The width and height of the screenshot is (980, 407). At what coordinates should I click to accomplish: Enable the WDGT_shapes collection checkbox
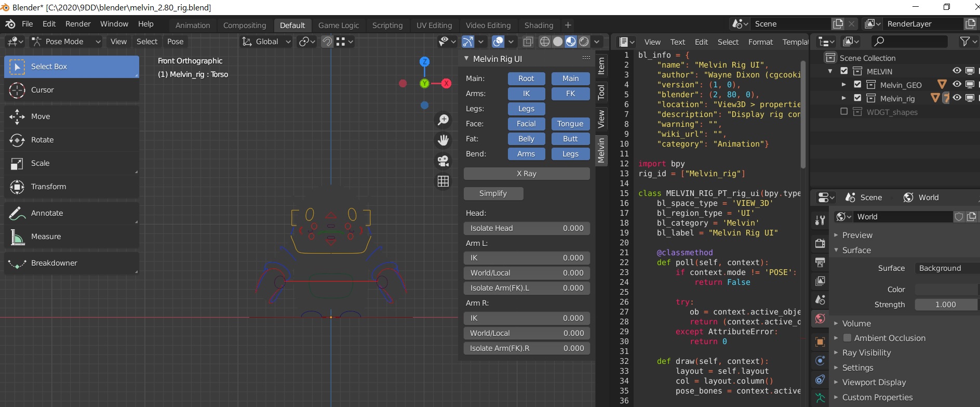coord(844,112)
